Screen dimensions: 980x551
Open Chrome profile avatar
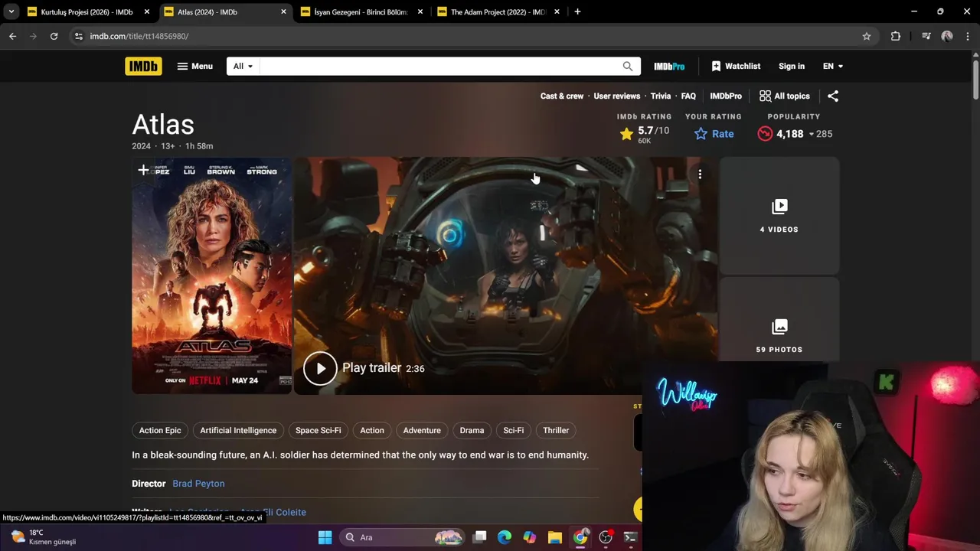[x=947, y=36]
